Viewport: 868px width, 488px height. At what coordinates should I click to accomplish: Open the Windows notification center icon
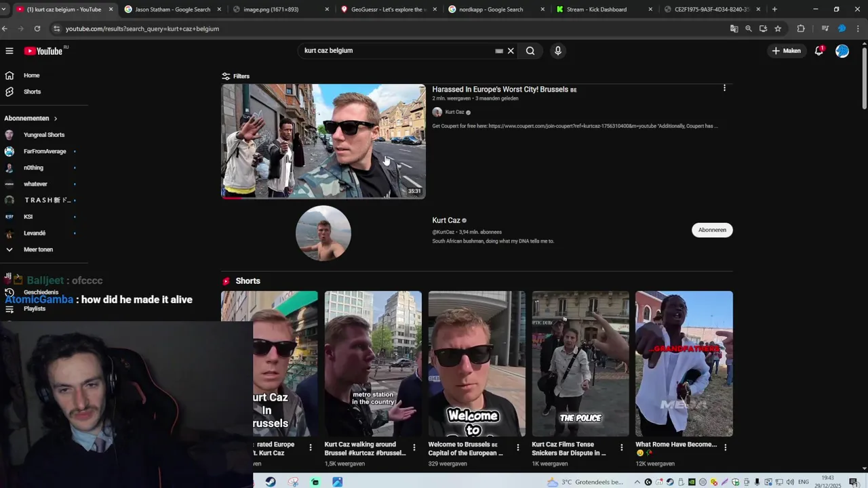point(853,482)
